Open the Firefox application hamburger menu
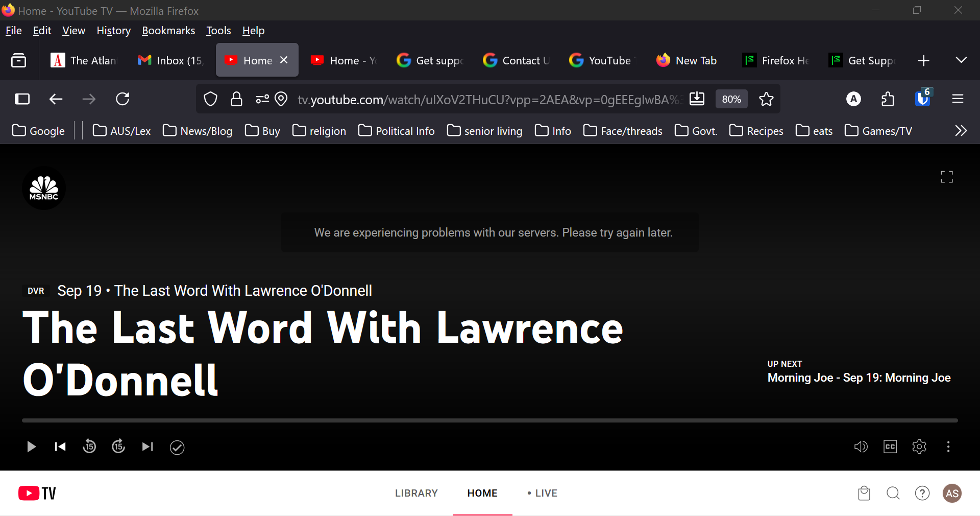980x516 pixels. [958, 99]
